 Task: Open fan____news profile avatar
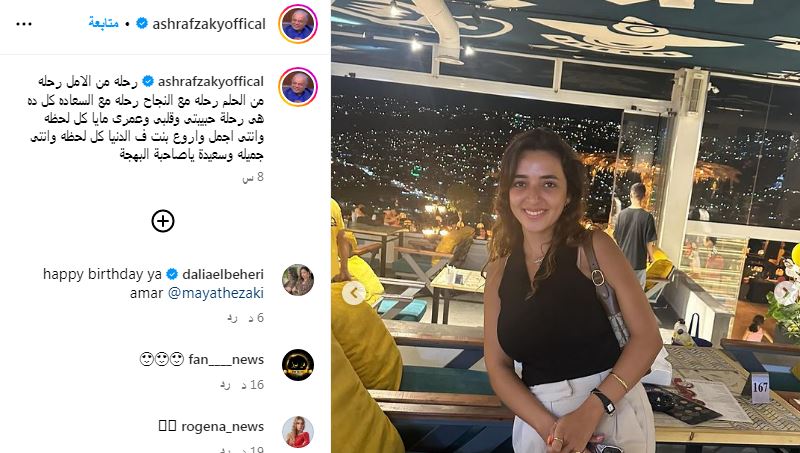[x=297, y=365]
